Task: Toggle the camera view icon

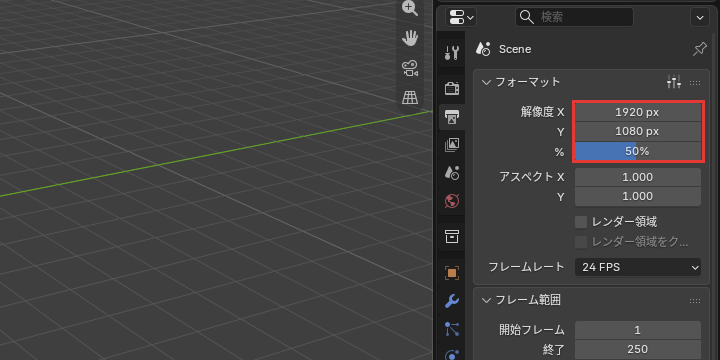Action: pos(410,68)
